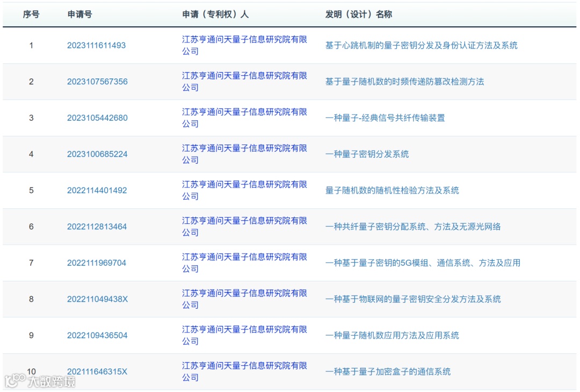Click the applicant name in row 5
This screenshot has height=392, width=580.
point(244,191)
